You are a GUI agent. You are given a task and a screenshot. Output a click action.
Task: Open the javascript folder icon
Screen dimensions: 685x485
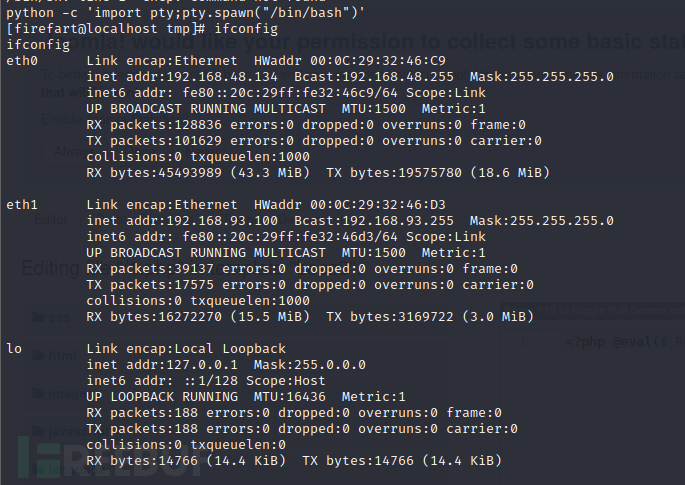[38, 431]
